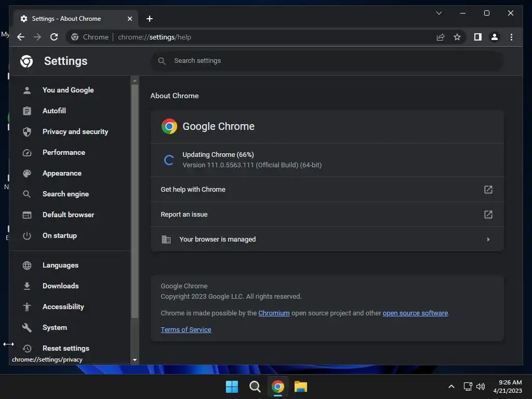Click the Chrome site info chip in address bar
Image resolution: width=532 pixels, height=399 pixels.
point(90,37)
